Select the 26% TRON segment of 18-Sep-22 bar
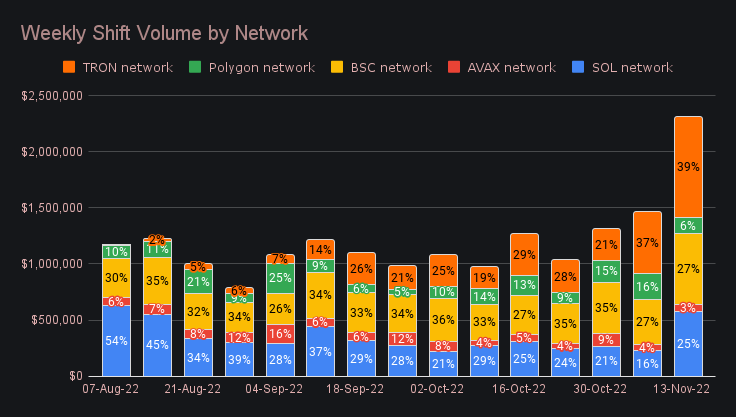The width and height of the screenshot is (736, 417). point(361,268)
